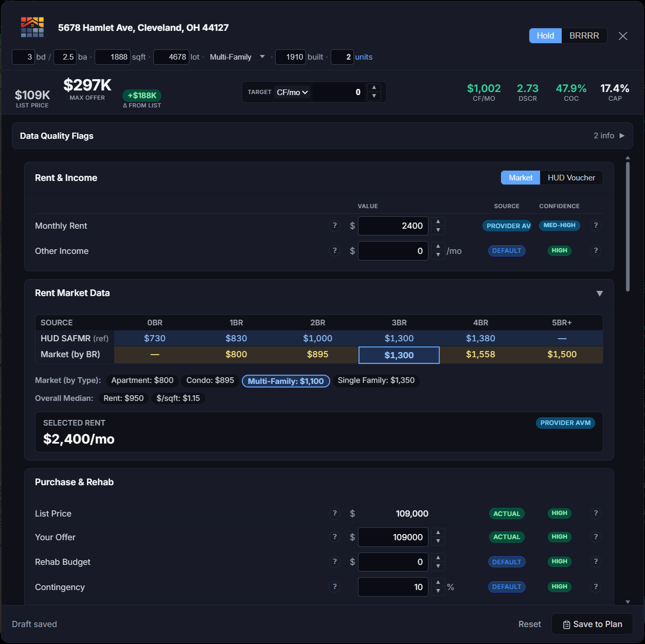
Task: Click the Reset link at the bottom
Action: (x=529, y=624)
